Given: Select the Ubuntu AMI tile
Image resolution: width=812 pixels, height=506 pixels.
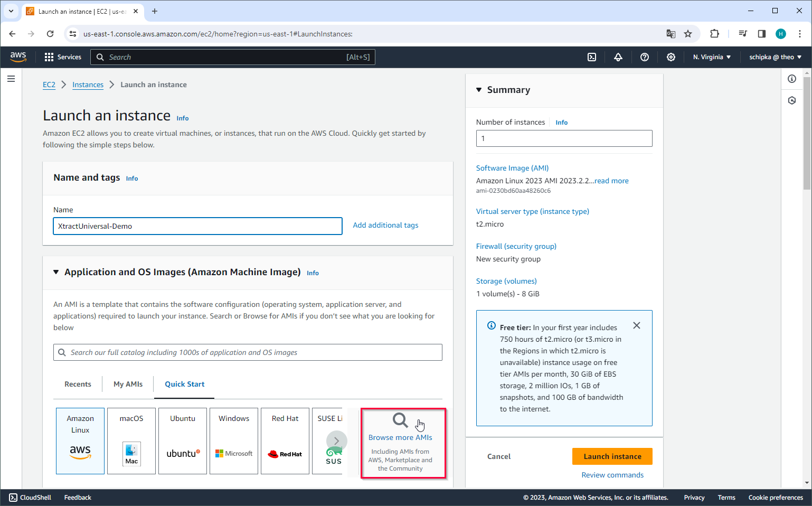Looking at the screenshot, I should pos(183,441).
